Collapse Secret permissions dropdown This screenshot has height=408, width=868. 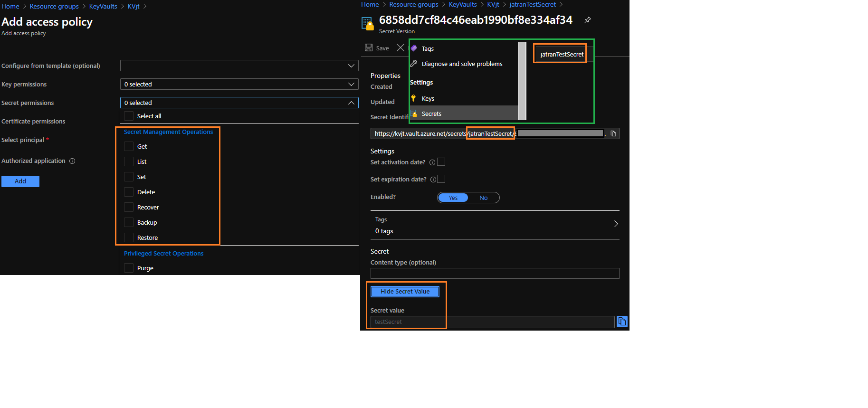coord(239,103)
